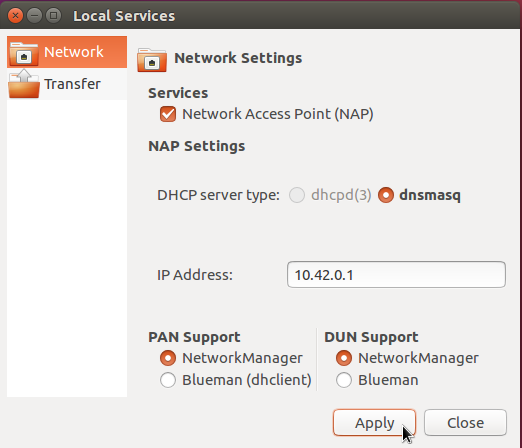The width and height of the screenshot is (522, 448).
Task: Choose NetworkManager under DUN Support
Action: (344, 358)
